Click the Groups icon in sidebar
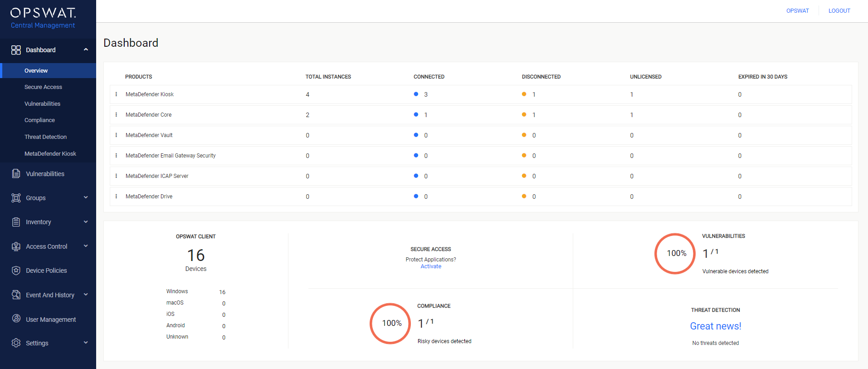This screenshot has height=369, width=868. pyautogui.click(x=16, y=198)
